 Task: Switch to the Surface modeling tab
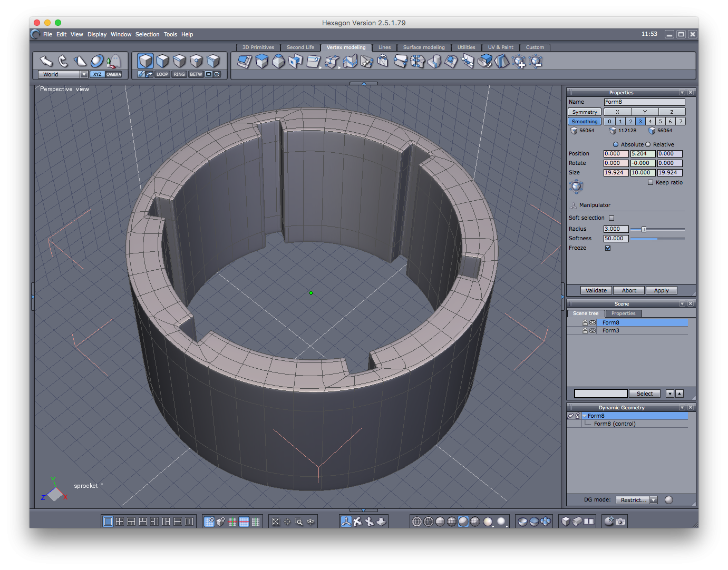[423, 47]
